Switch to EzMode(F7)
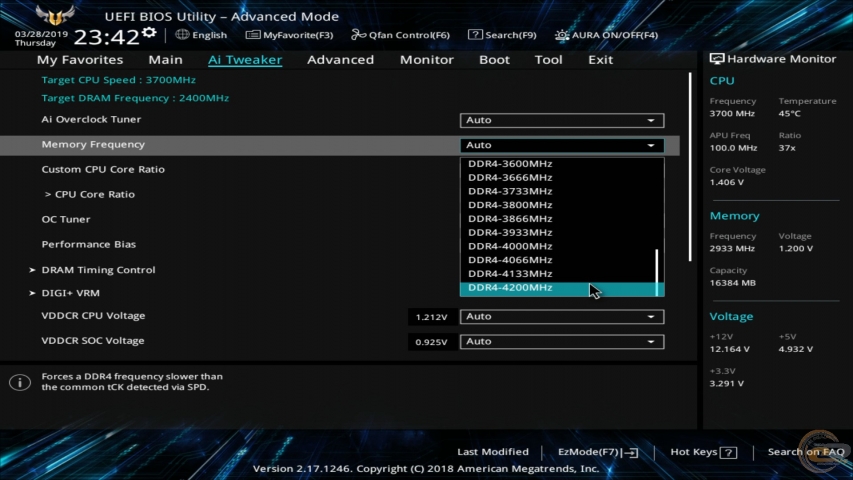 (x=597, y=452)
